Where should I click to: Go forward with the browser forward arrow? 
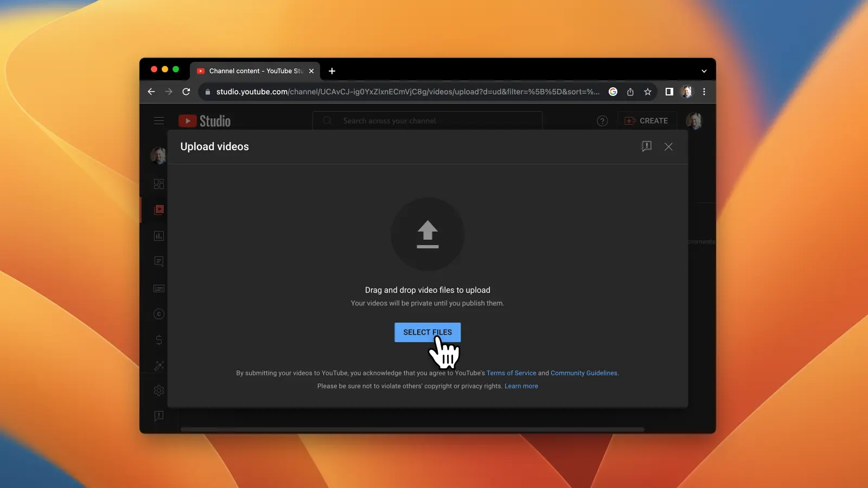coord(169,92)
